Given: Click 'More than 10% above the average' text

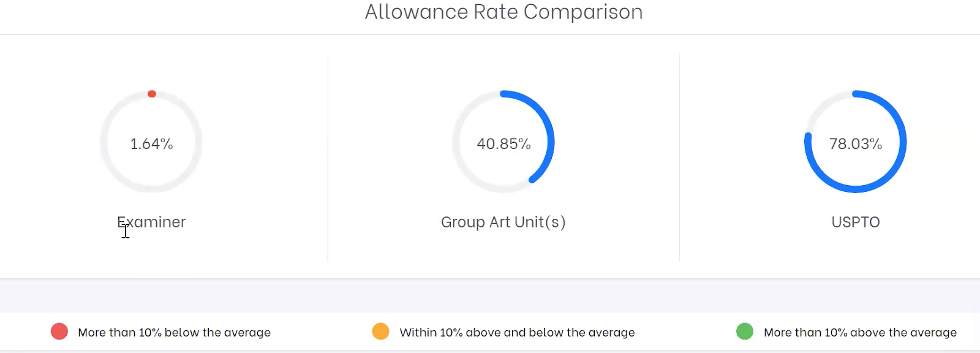Looking at the screenshot, I should 860,332.
